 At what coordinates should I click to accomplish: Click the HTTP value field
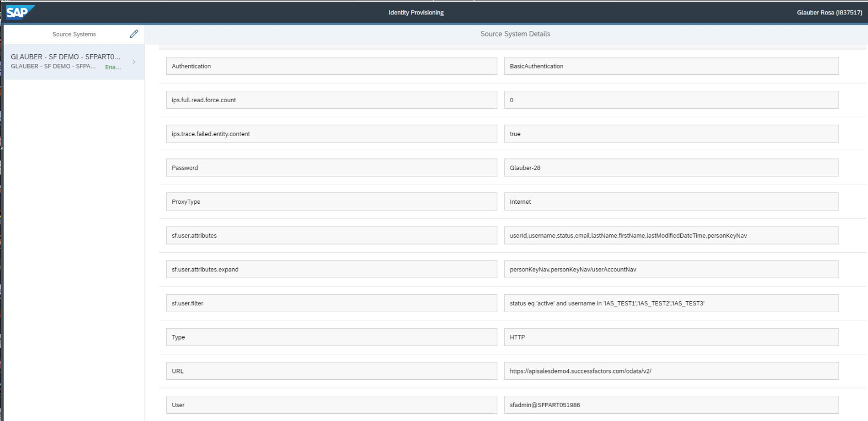(672, 337)
